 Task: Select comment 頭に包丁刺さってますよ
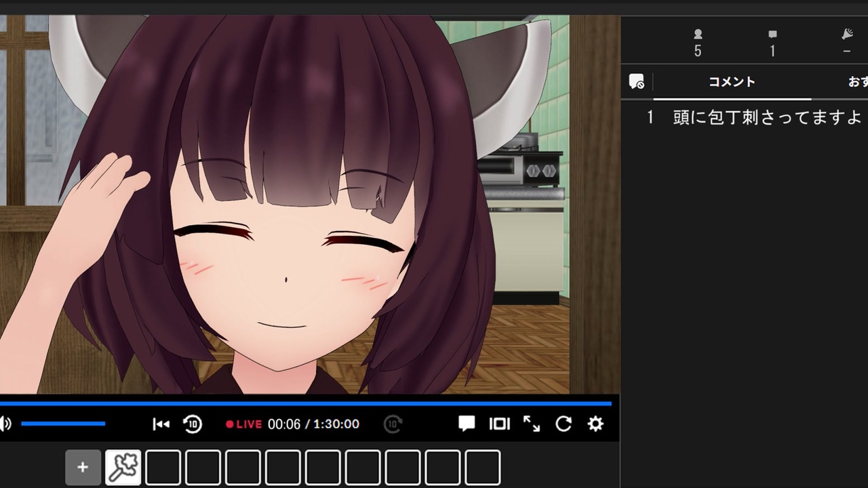[767, 117]
